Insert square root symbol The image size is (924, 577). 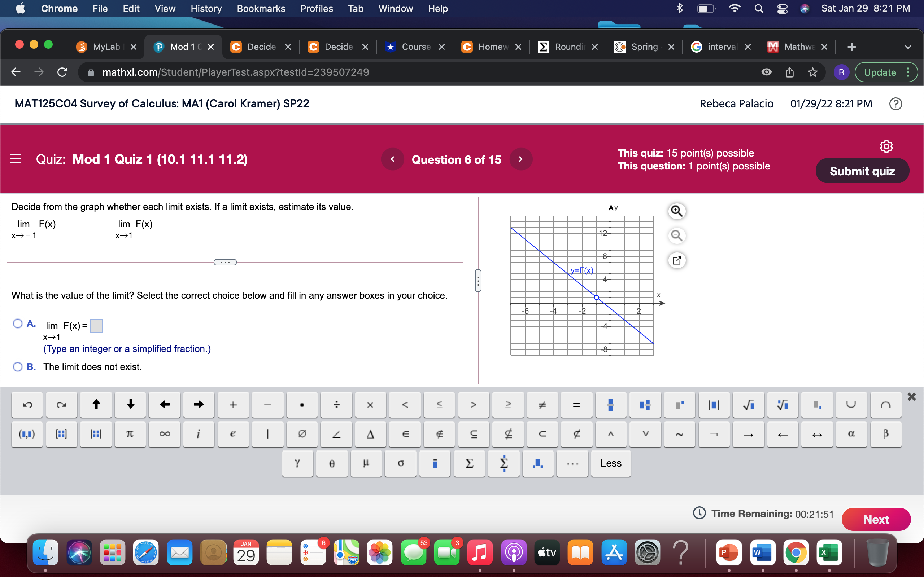[748, 405]
